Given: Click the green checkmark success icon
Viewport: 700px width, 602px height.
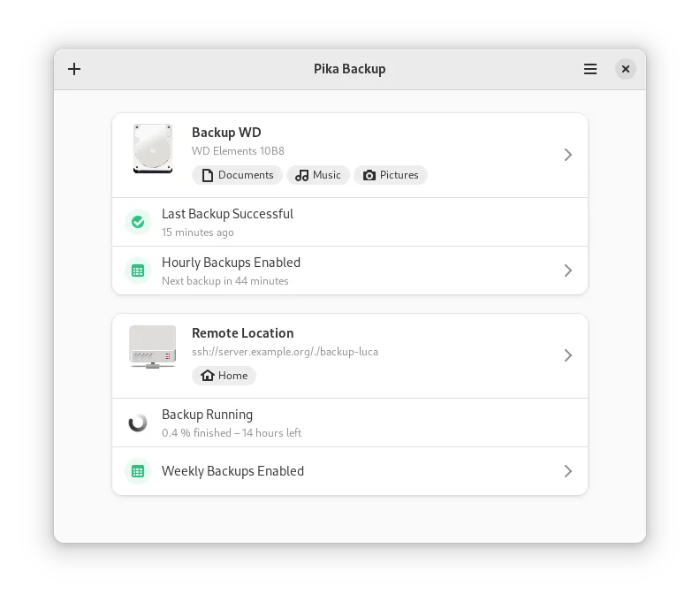Looking at the screenshot, I should tap(138, 222).
